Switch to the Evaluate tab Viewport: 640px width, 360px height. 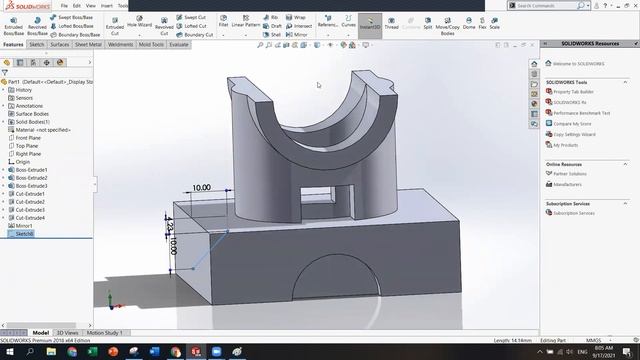[179, 44]
